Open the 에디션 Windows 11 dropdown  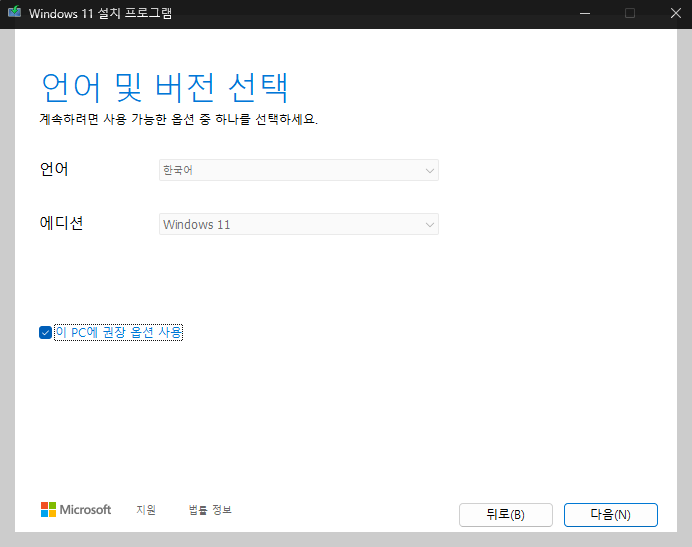[299, 224]
